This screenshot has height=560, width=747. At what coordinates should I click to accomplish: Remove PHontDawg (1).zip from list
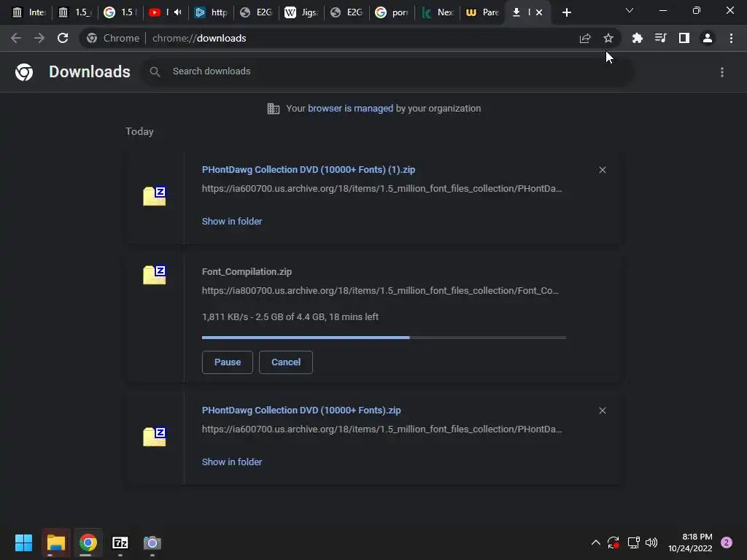603,170
